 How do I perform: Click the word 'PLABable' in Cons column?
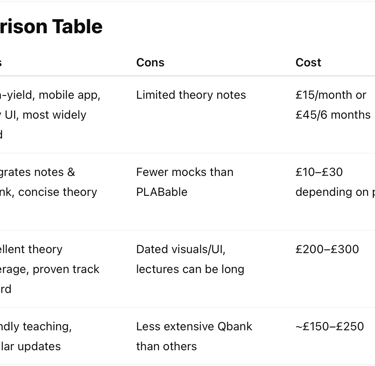click(162, 192)
